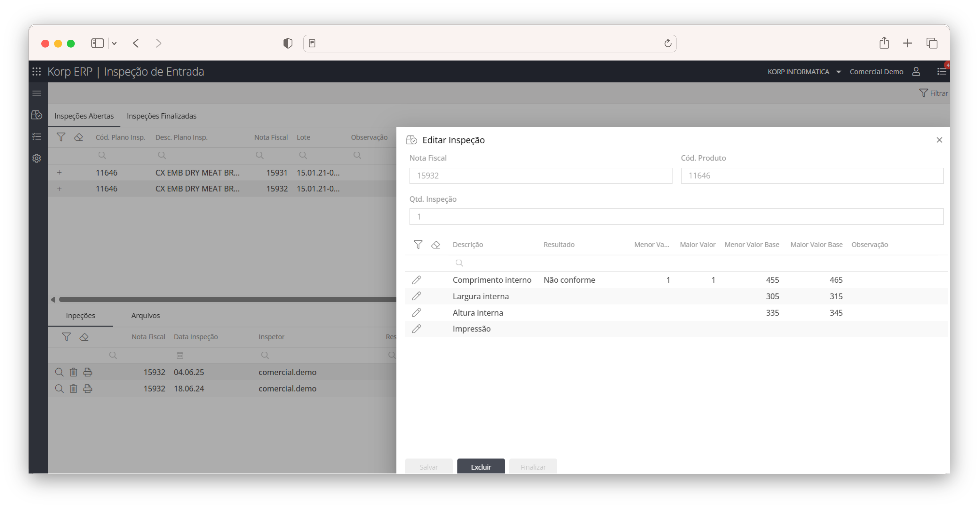Edit the Comprimento interno row pencil icon
980x508 pixels.
click(416, 280)
